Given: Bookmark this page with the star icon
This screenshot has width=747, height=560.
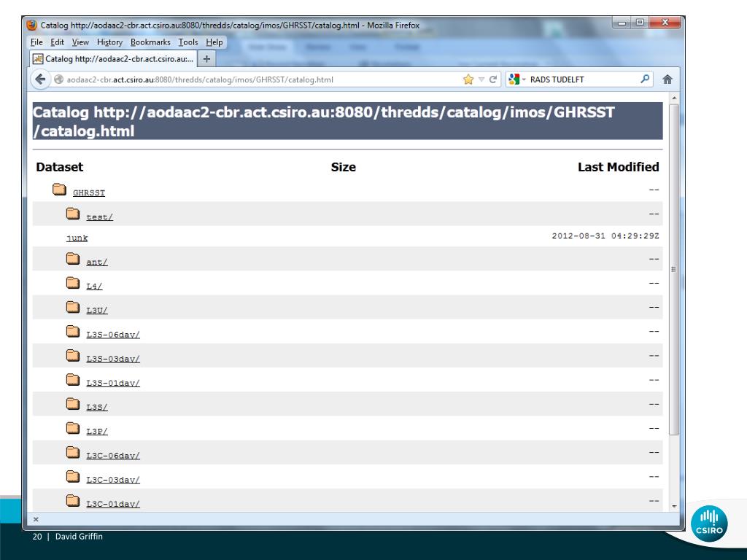Looking at the screenshot, I should (468, 79).
